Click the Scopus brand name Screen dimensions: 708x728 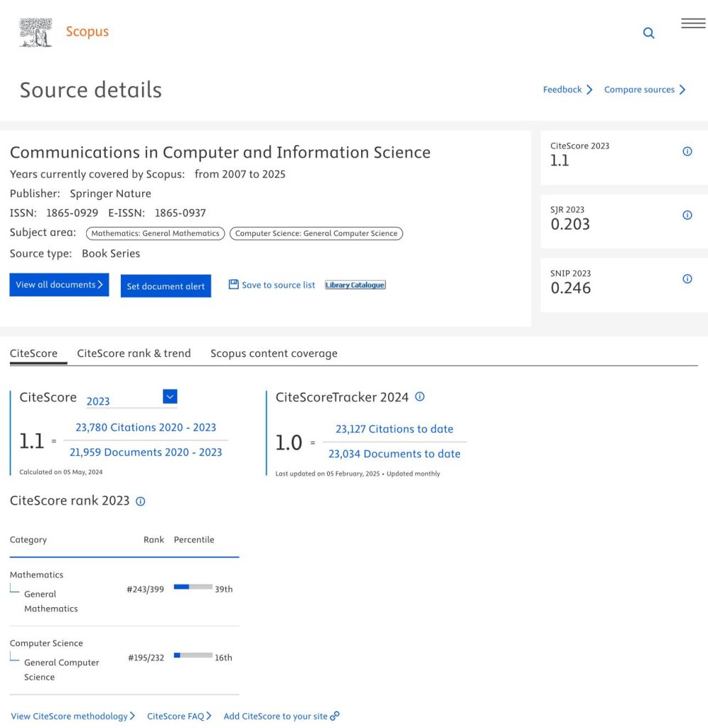coord(87,31)
